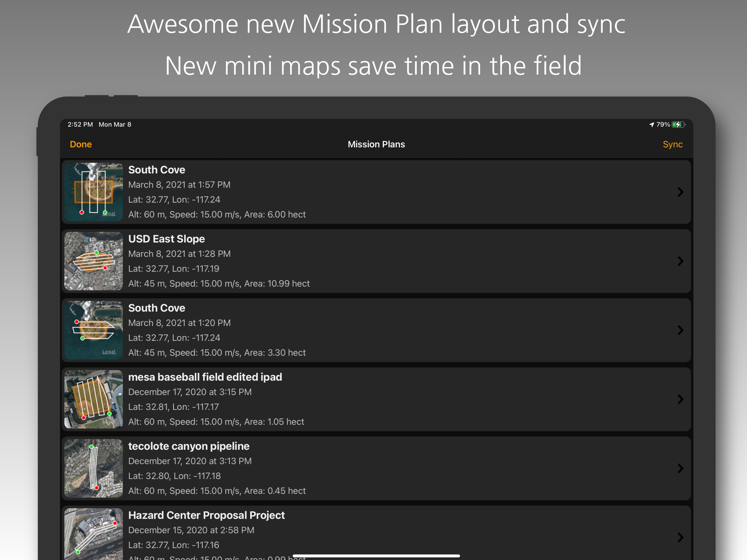
Task: Tap the battery charging icon in status bar
Action: [678, 125]
